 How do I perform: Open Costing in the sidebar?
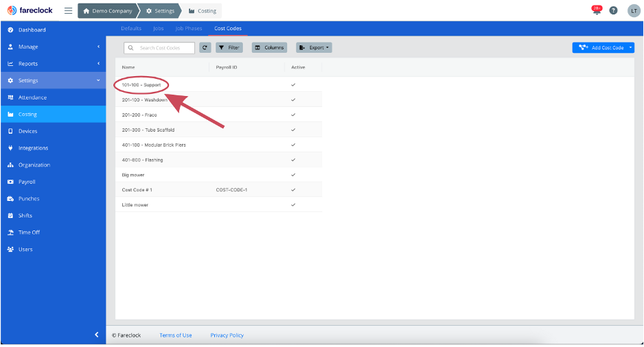tap(53, 114)
